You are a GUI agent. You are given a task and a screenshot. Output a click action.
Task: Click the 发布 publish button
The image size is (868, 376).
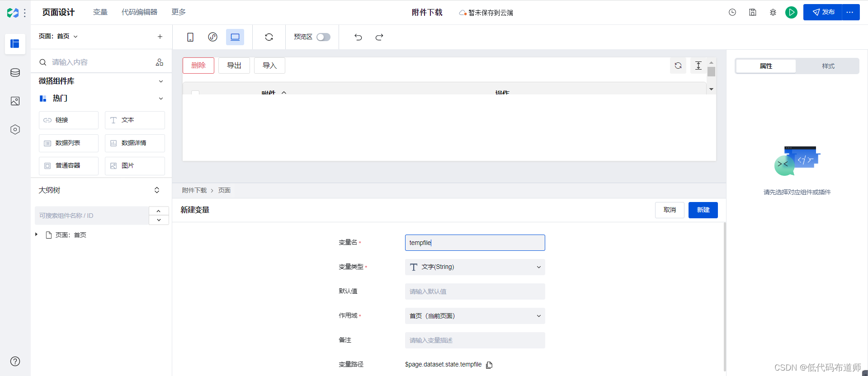[823, 12]
